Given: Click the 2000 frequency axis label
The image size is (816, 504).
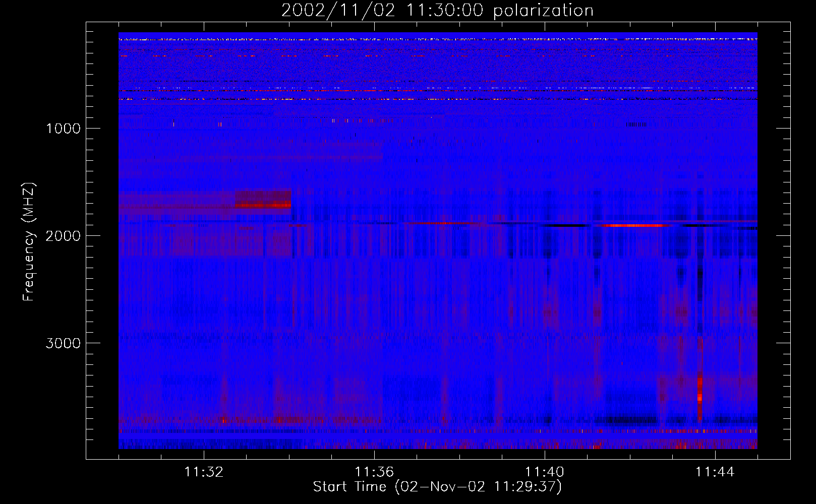Looking at the screenshot, I should click(63, 236).
